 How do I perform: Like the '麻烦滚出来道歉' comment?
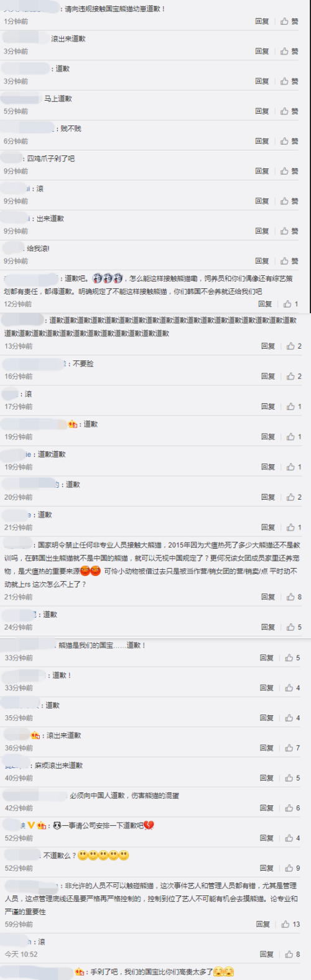(x=292, y=778)
